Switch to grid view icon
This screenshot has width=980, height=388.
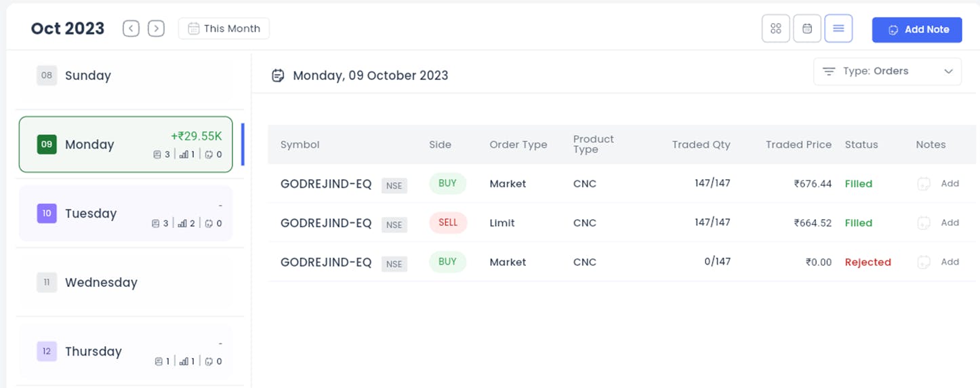(776, 28)
